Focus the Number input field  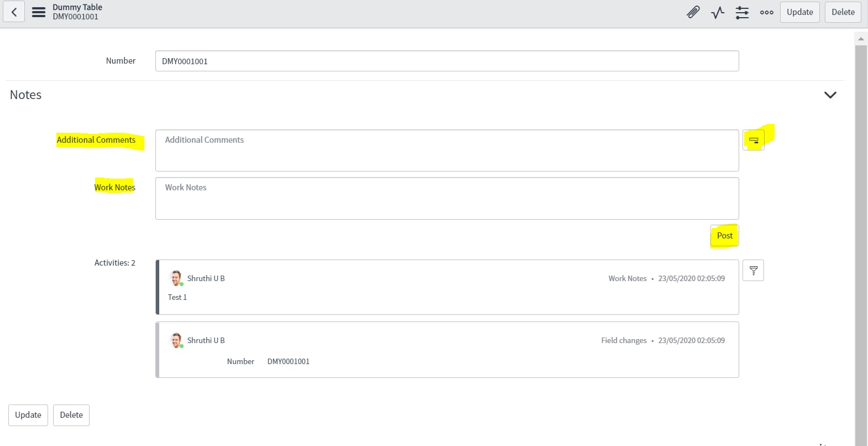447,61
